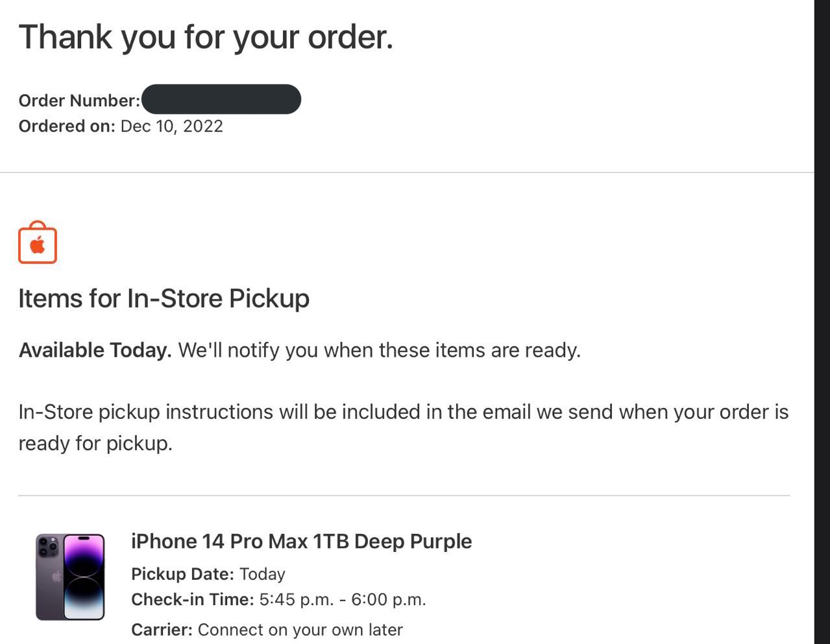Image resolution: width=830 pixels, height=644 pixels.
Task: Click the "Pickup Date:" label
Action: pyautogui.click(x=182, y=574)
